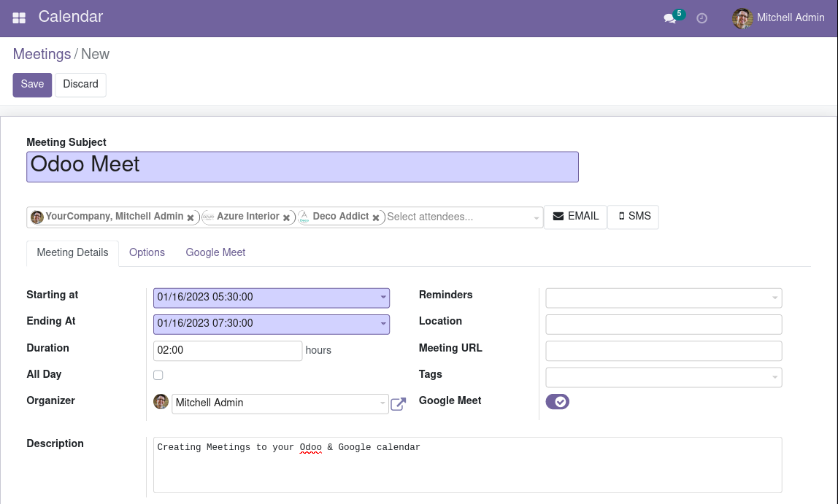Switch to the Options tab
This screenshot has width=838, height=504.
147,252
